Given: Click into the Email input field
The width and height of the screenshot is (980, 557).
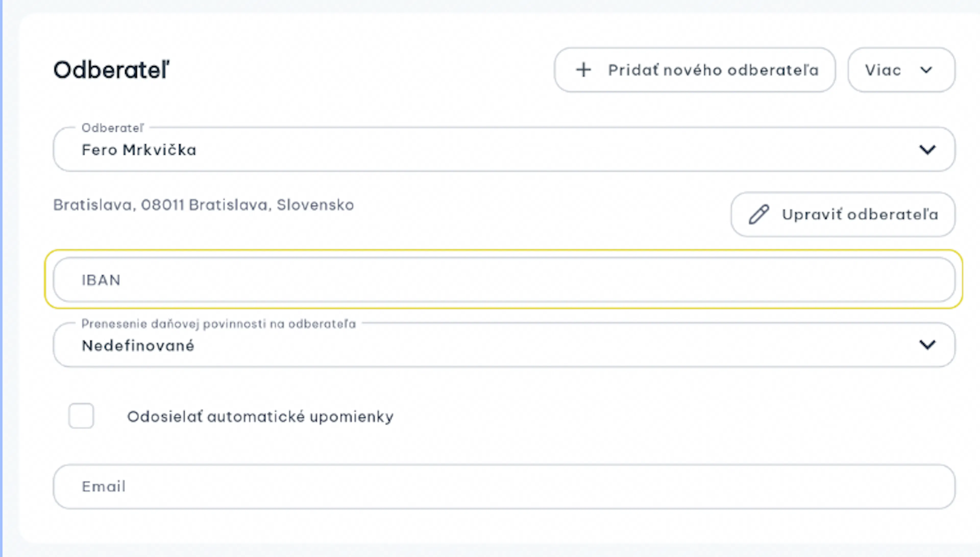Looking at the screenshot, I should (x=504, y=487).
